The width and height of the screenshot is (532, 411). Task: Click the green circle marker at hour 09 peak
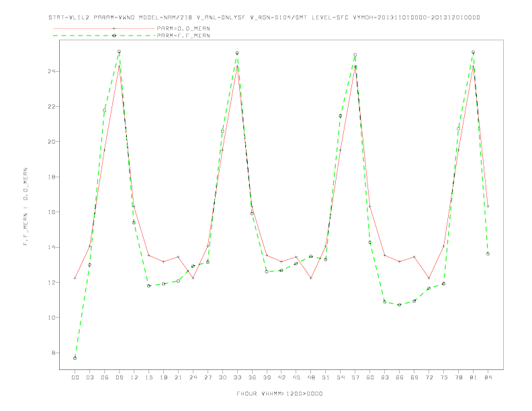[x=119, y=52]
